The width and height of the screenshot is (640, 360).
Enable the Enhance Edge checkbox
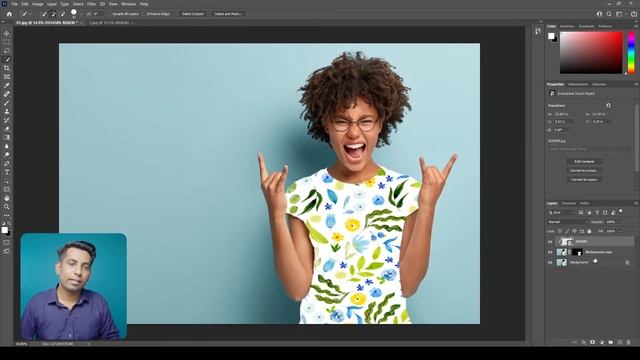[144, 14]
